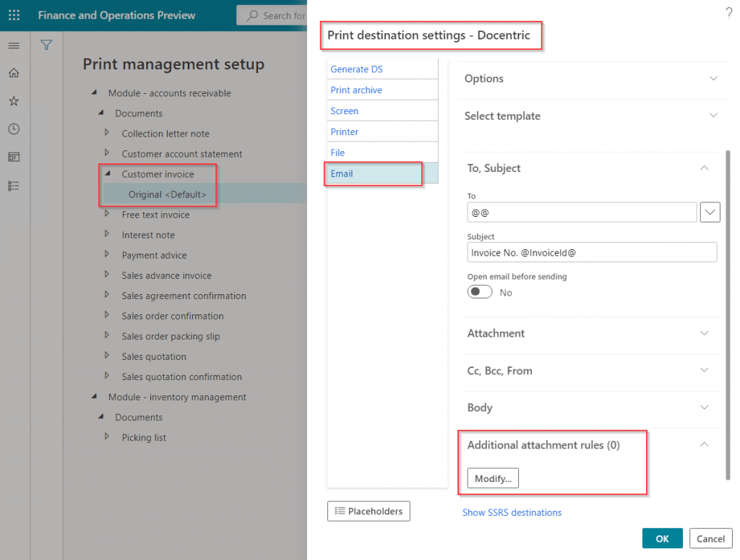This screenshot has height=560, width=740.
Task: Click inside the Subject input field
Action: pyautogui.click(x=591, y=251)
